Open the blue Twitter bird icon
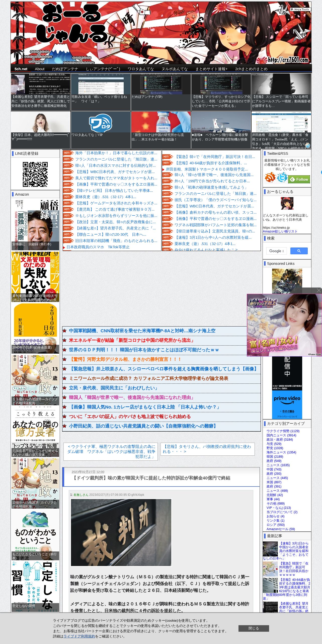Viewport: 322px width, 644px height. coord(282,177)
